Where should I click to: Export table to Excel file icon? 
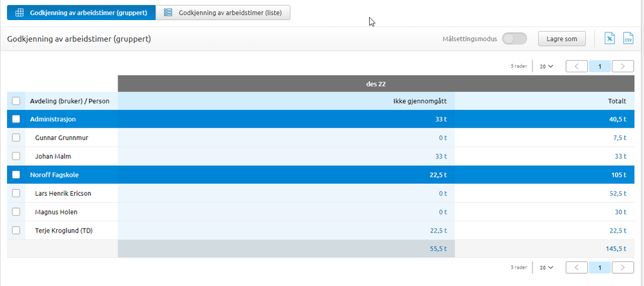click(610, 39)
